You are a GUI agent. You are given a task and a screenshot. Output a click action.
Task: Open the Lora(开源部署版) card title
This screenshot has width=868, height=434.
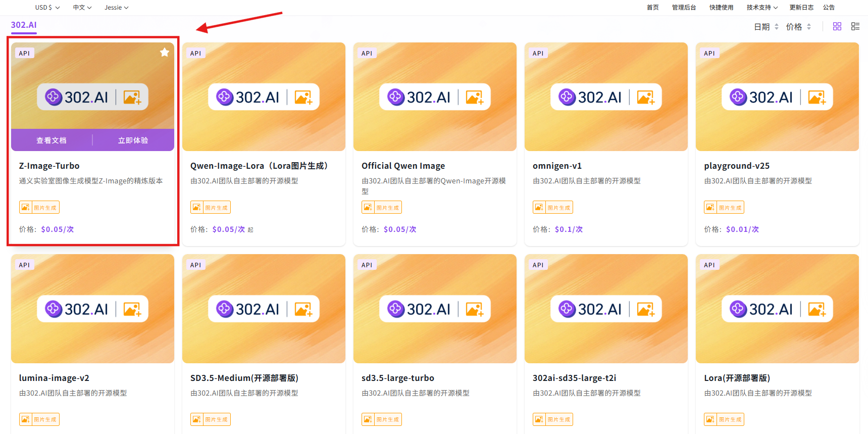[x=737, y=378]
